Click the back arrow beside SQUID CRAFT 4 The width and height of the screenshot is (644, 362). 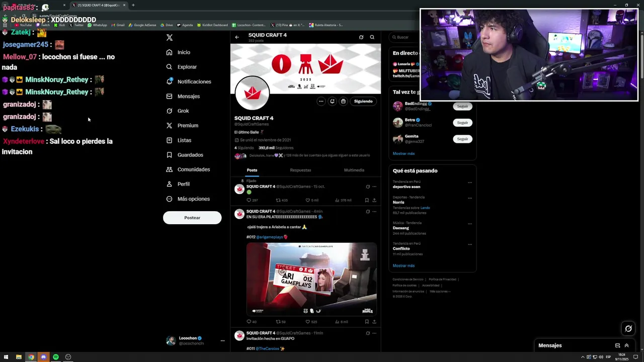tap(237, 37)
